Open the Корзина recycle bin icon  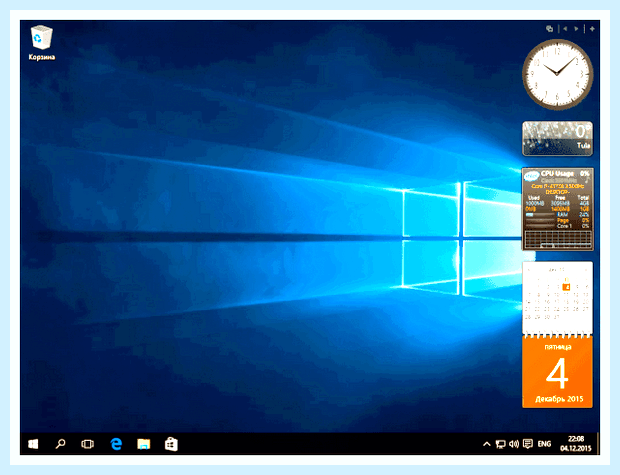click(42, 43)
